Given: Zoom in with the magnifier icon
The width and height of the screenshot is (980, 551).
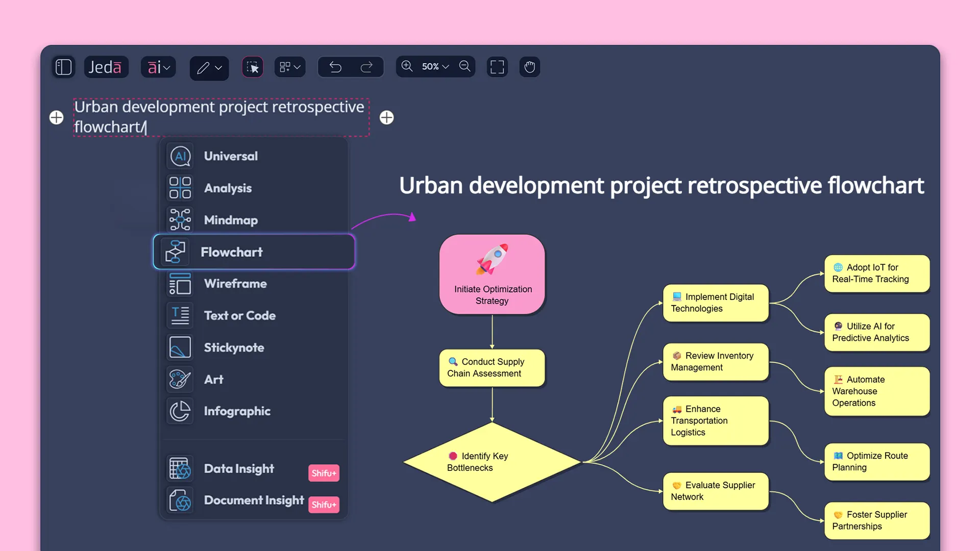Looking at the screenshot, I should tap(407, 66).
